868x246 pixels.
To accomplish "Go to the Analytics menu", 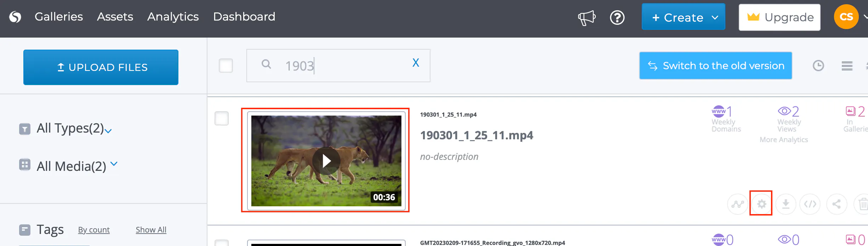I will [x=173, y=17].
